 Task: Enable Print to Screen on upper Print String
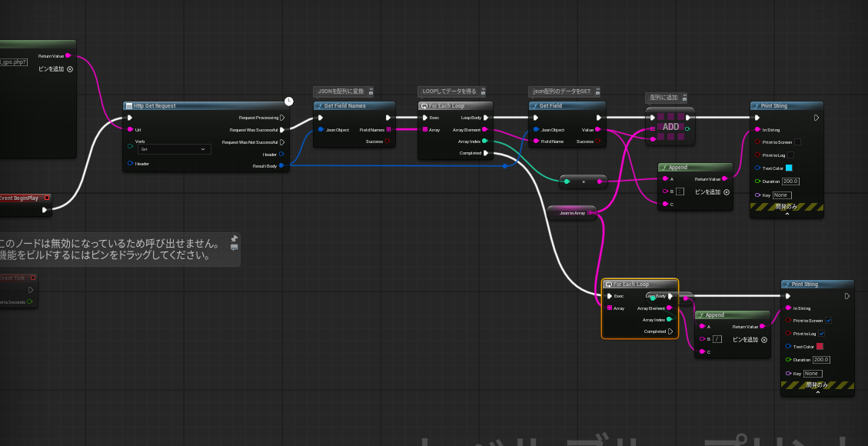tap(797, 142)
